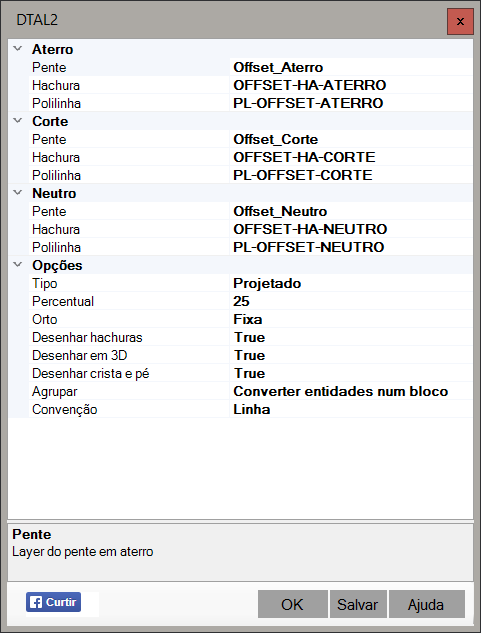Select the Orto Fixa value field
Viewport: 481px width, 633px height.
pyautogui.click(x=351, y=319)
